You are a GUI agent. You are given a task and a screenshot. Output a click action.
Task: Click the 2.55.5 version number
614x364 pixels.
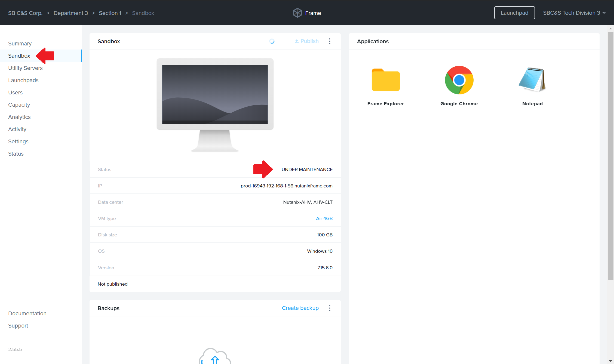(x=15, y=349)
